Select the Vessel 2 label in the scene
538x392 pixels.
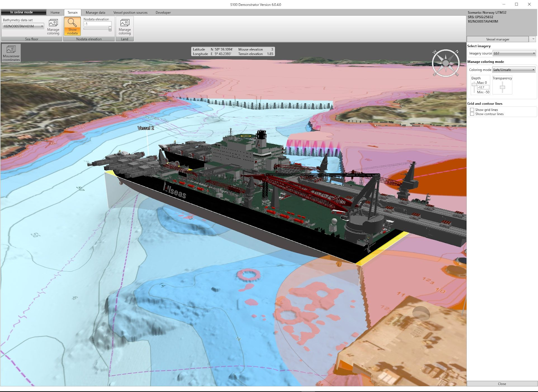tap(146, 128)
